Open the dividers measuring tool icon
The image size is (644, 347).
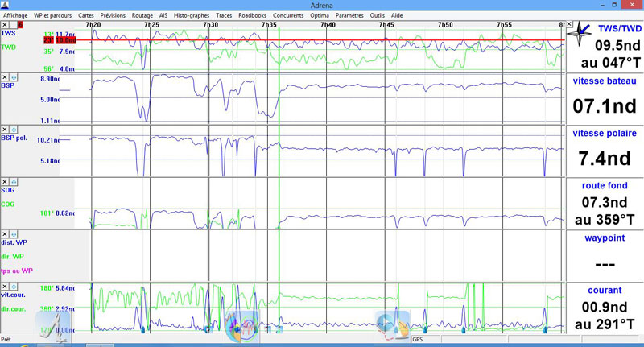pos(53,327)
